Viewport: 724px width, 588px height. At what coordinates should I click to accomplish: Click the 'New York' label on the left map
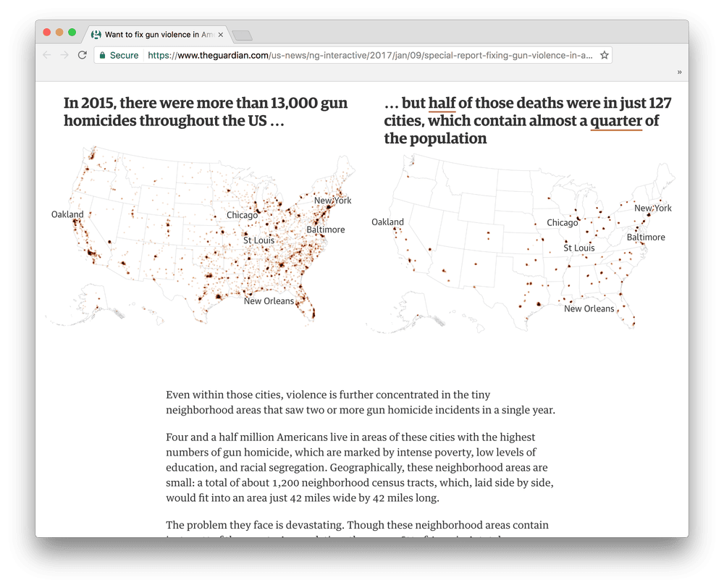[x=332, y=201]
